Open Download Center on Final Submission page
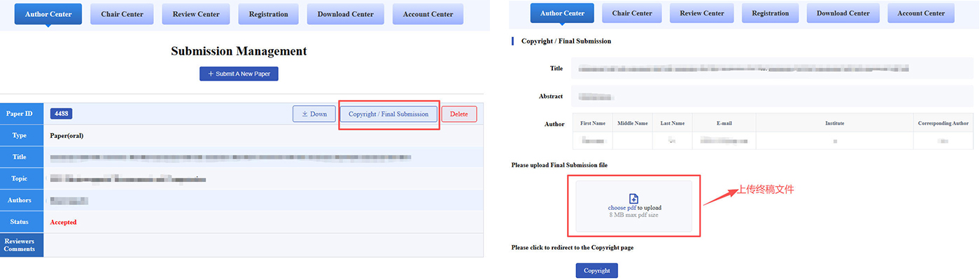The image size is (980, 280). pyautogui.click(x=842, y=13)
